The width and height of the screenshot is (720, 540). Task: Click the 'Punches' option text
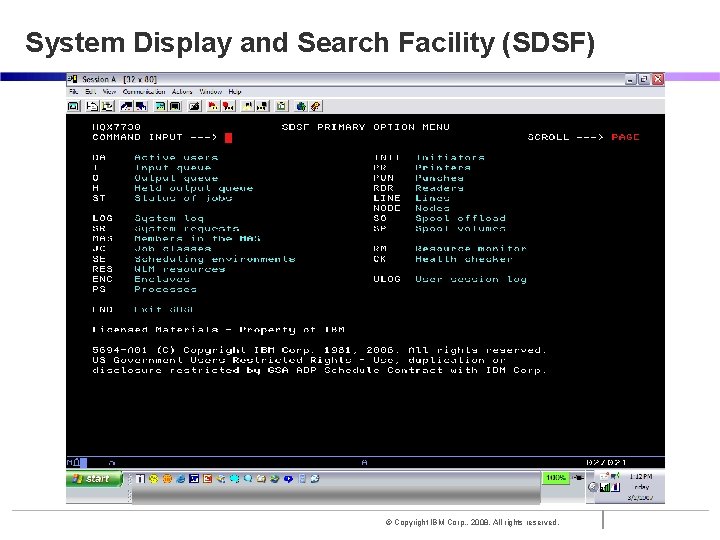click(x=439, y=178)
